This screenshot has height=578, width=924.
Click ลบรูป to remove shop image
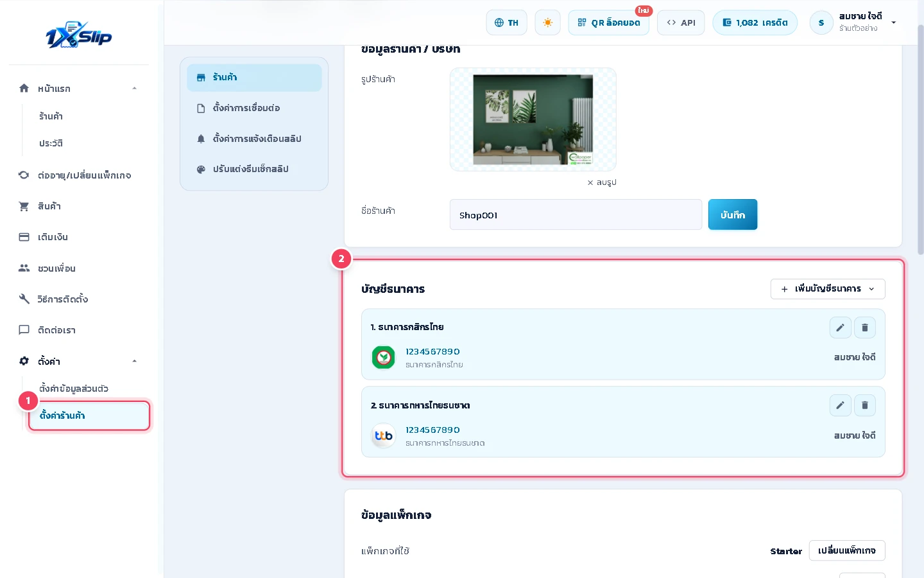[602, 182]
